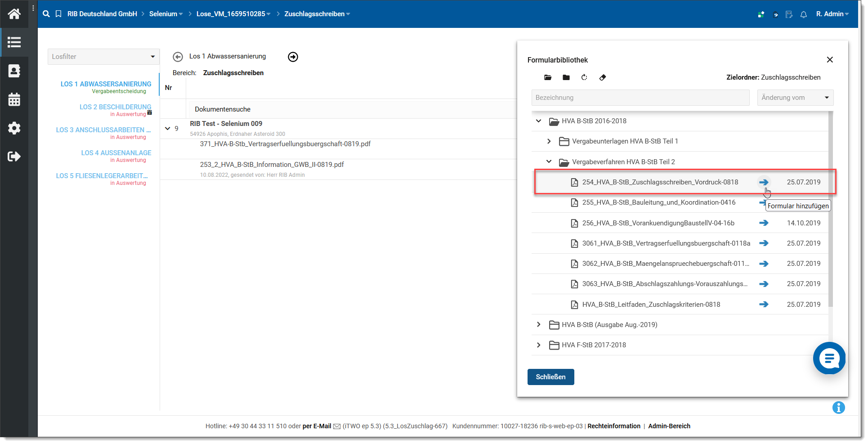Click the search magnifier in header
868x444 pixels.
click(x=46, y=14)
